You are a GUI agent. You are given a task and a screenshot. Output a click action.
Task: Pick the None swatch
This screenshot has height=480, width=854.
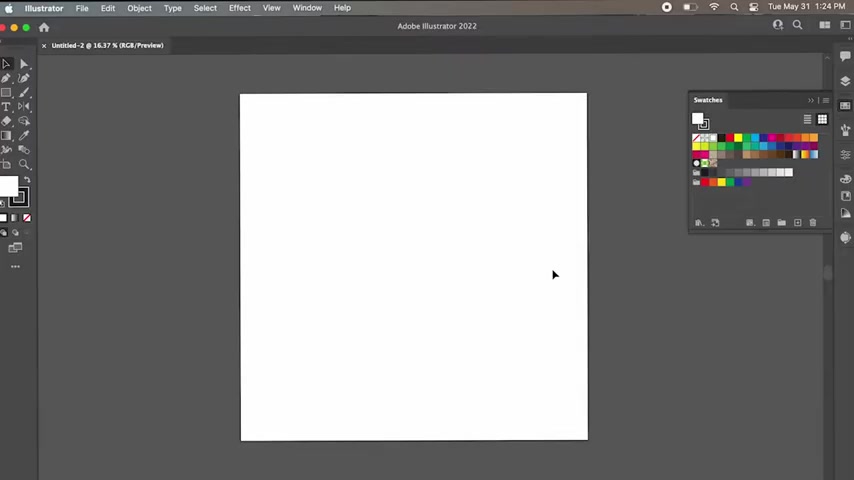coord(696,138)
